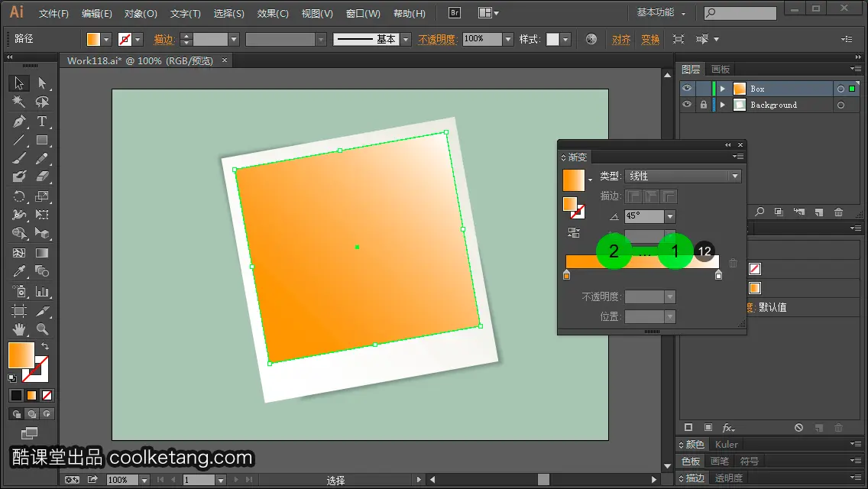Toggle visibility of Box layer

pos(687,89)
